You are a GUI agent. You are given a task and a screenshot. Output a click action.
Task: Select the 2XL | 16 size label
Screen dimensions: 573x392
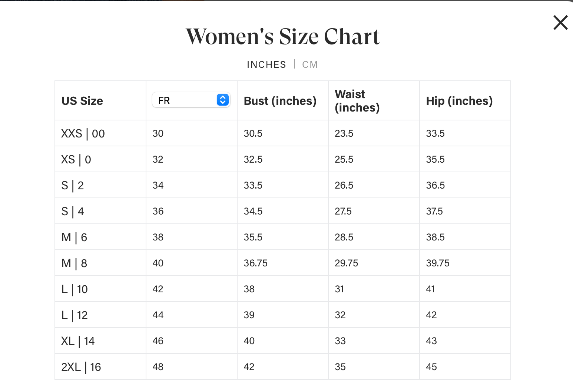[81, 367]
